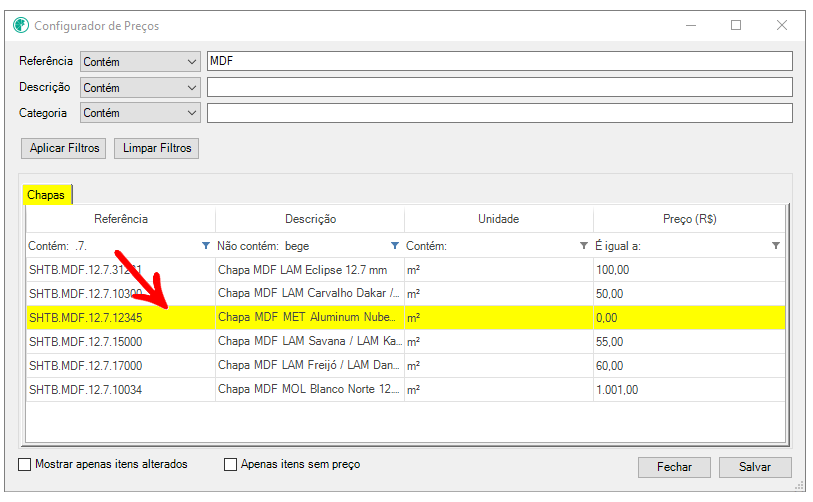Click the Unidade column header
Viewport: 813px width, 502px height.
click(x=499, y=219)
